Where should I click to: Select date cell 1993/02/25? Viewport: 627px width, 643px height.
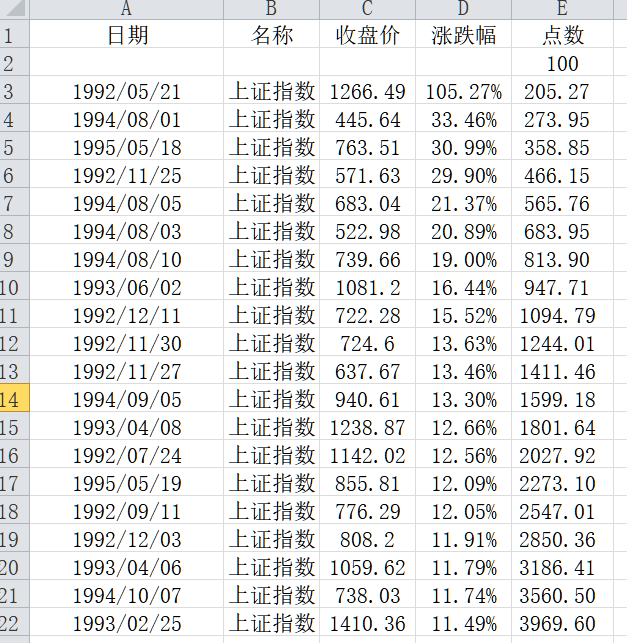coord(126,622)
